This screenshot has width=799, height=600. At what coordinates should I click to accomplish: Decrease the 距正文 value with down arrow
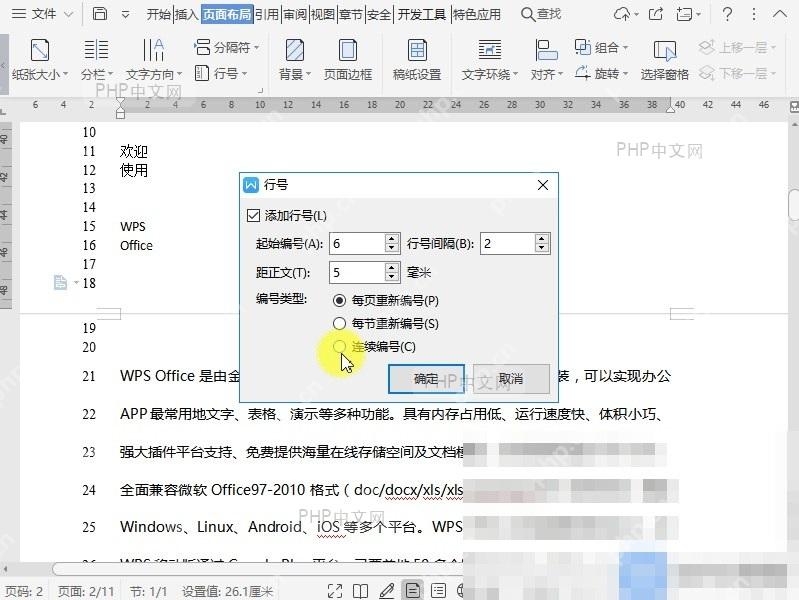click(391, 277)
